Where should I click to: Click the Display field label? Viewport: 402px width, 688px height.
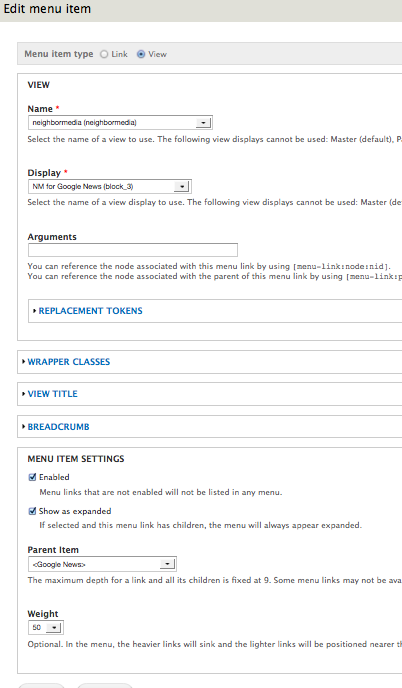click(44, 173)
